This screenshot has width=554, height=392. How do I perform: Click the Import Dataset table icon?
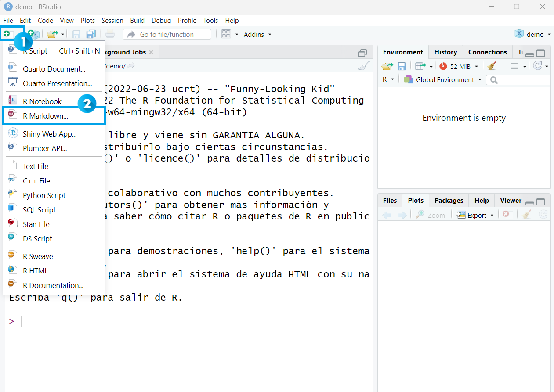click(x=420, y=66)
